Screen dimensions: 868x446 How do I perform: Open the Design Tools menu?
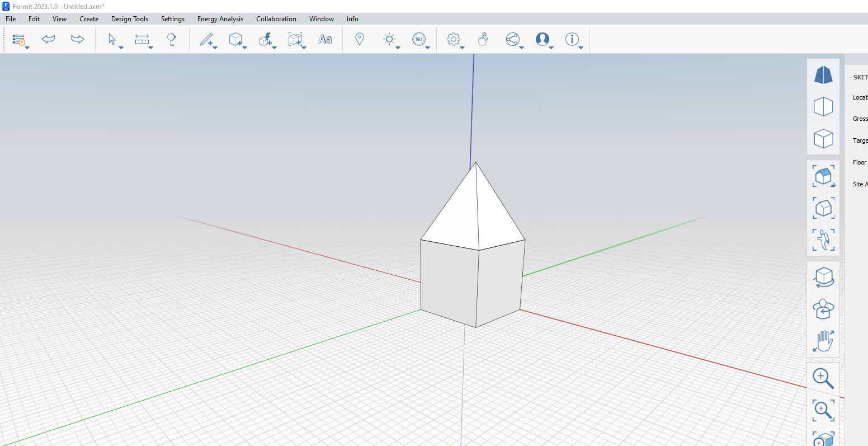pos(130,19)
